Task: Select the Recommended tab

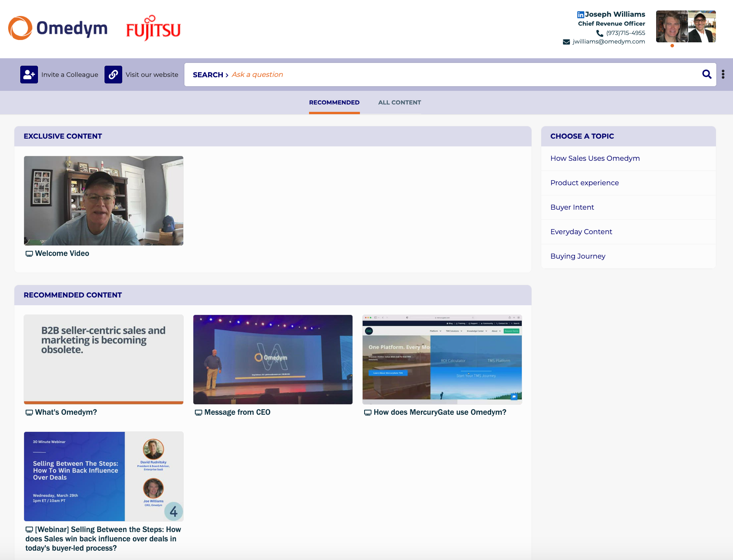Action: pyautogui.click(x=334, y=103)
